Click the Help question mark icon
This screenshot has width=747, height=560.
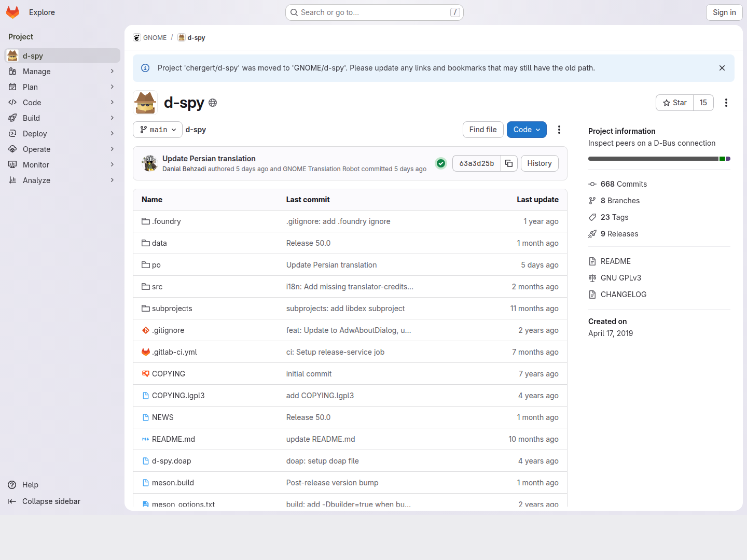coord(12,485)
